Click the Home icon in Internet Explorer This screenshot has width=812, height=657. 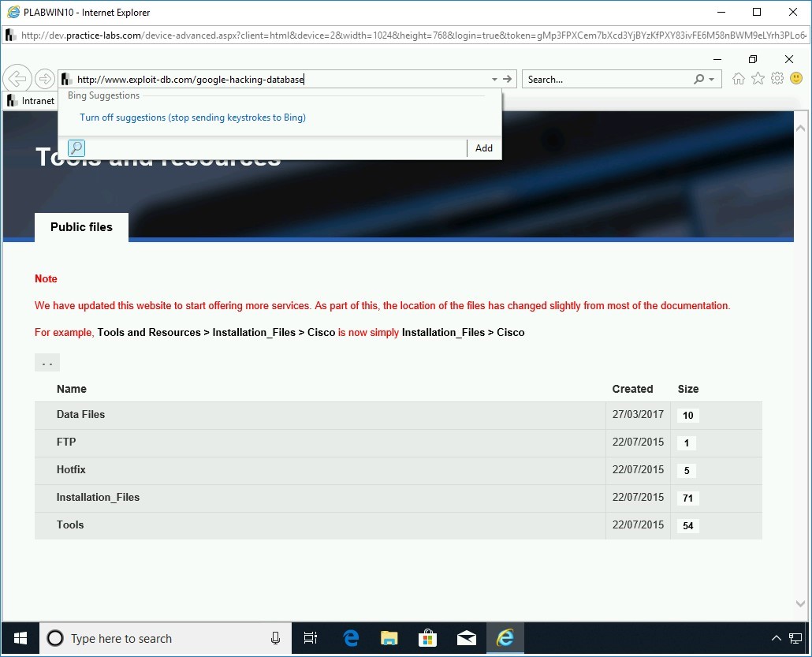tap(738, 78)
